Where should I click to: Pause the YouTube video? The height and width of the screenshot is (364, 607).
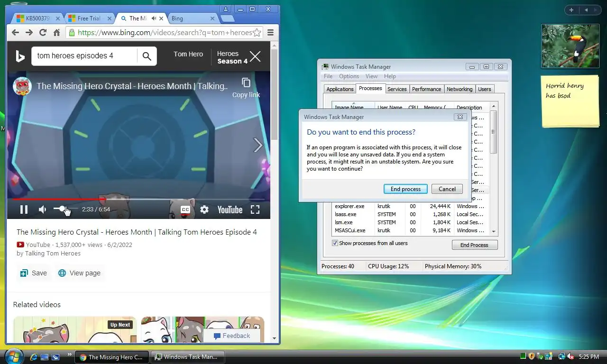point(24,209)
